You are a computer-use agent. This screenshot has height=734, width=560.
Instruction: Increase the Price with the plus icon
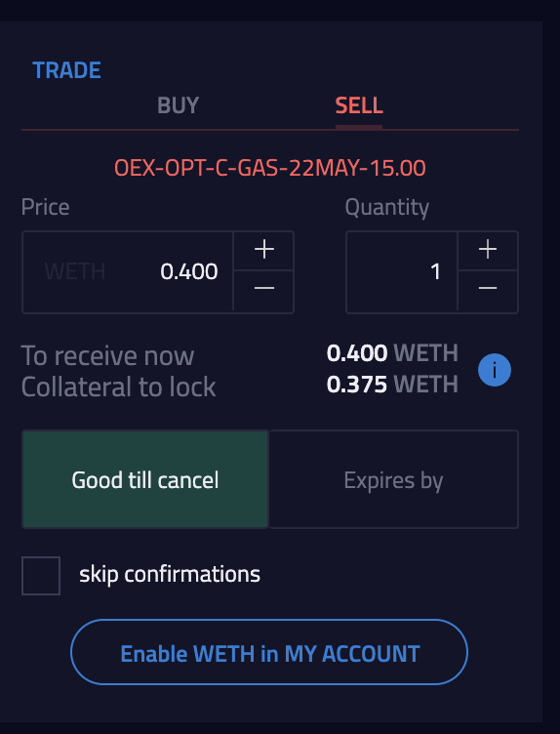(x=263, y=250)
